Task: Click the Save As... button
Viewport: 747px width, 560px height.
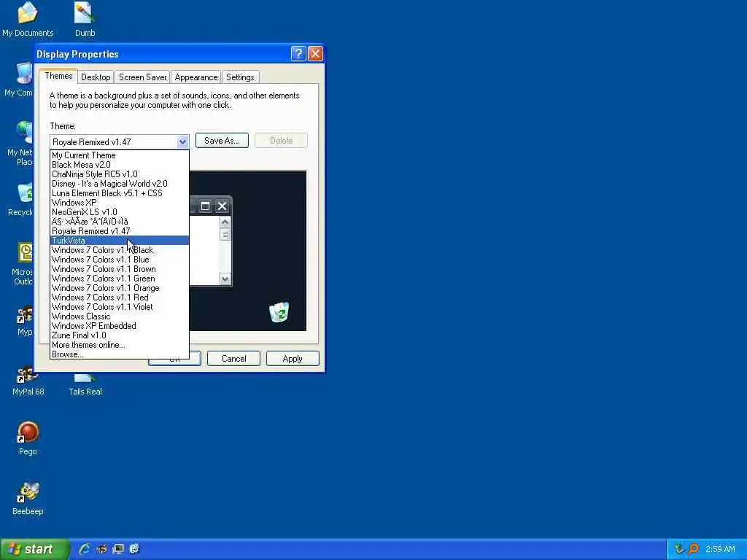Action: [x=222, y=141]
